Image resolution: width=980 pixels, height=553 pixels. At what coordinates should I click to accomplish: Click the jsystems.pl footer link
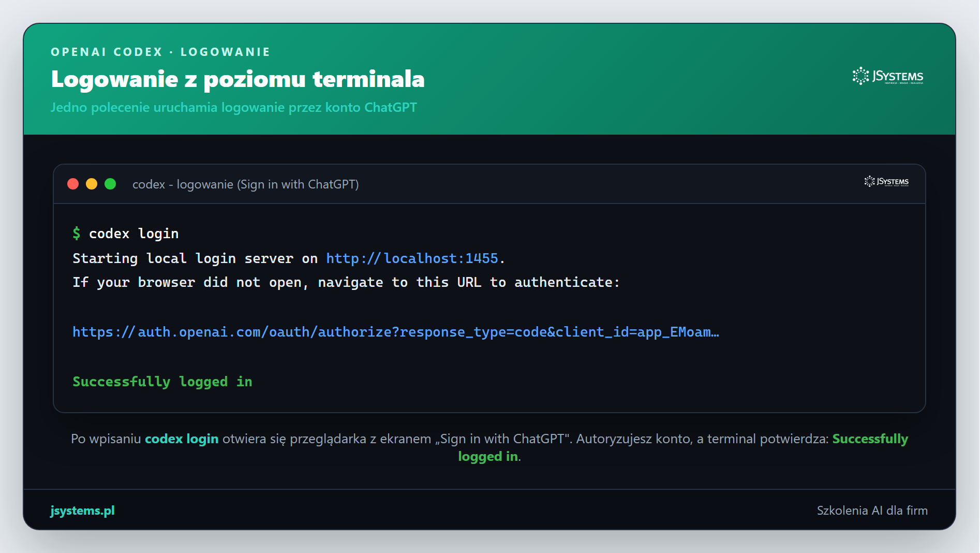tap(82, 511)
